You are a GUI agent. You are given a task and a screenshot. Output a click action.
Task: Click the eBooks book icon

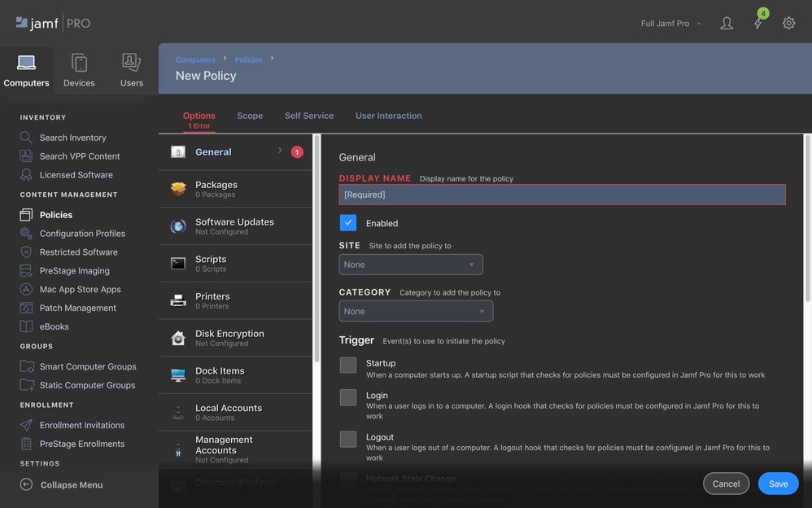coord(26,326)
